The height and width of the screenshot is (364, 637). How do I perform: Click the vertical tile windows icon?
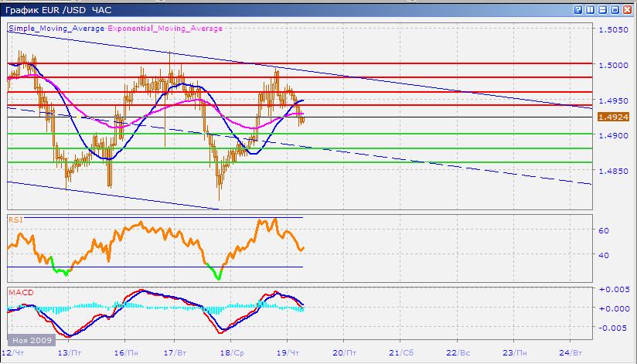point(589,9)
